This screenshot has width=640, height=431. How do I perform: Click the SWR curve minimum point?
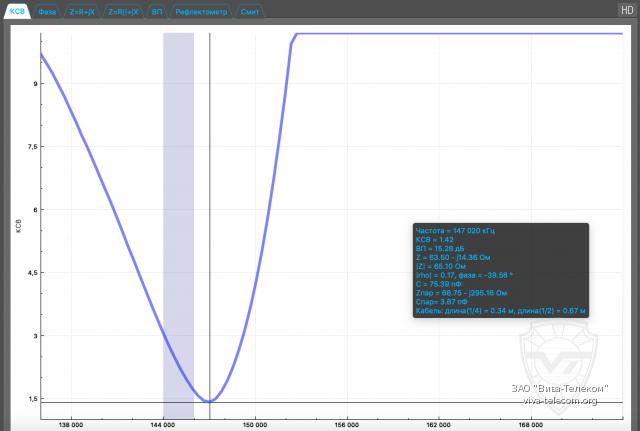point(210,402)
